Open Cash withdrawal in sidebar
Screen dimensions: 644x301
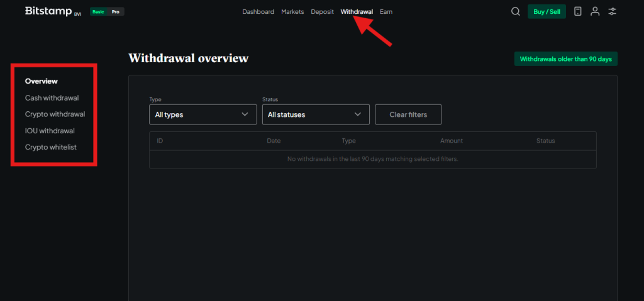pyautogui.click(x=52, y=98)
